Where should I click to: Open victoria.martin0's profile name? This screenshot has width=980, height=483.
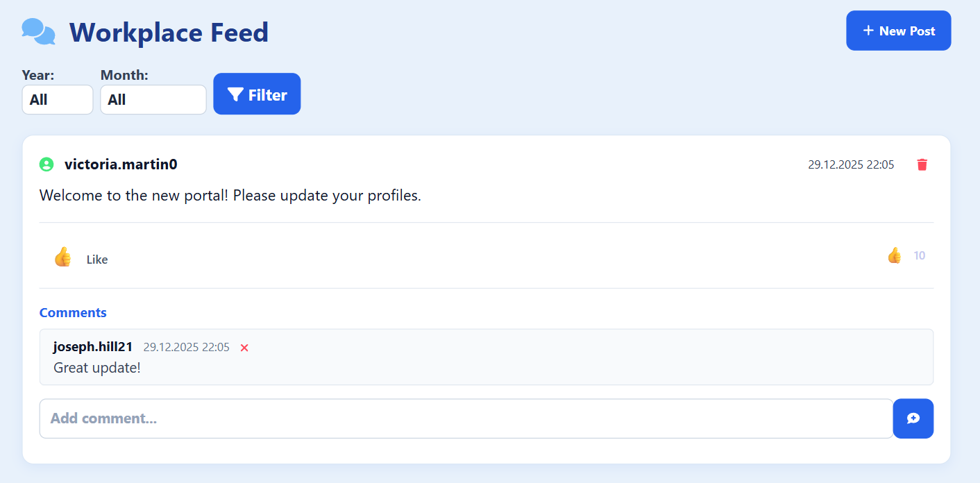coord(121,164)
